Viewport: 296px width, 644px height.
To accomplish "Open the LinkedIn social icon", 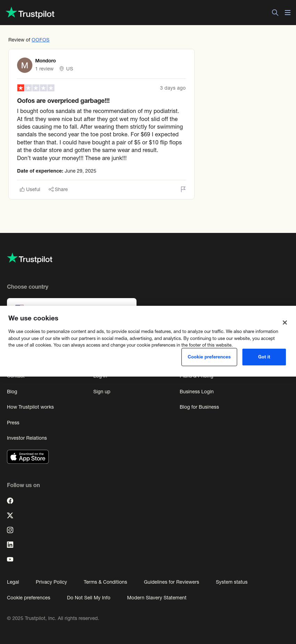I will [x=10, y=545].
